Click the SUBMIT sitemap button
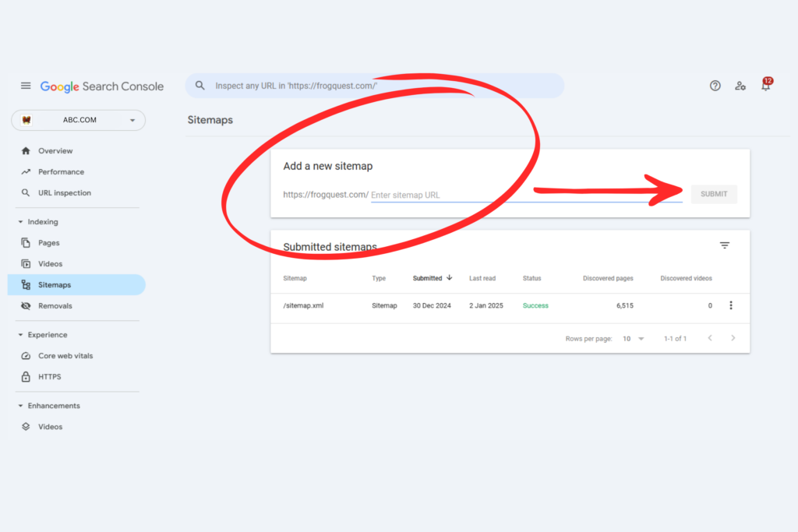This screenshot has width=798, height=532. [714, 194]
